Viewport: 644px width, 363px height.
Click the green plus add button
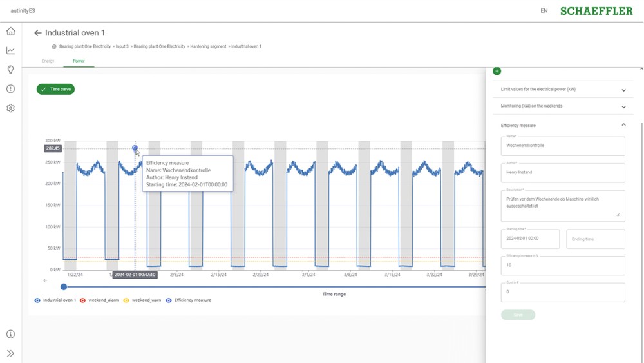(x=497, y=71)
